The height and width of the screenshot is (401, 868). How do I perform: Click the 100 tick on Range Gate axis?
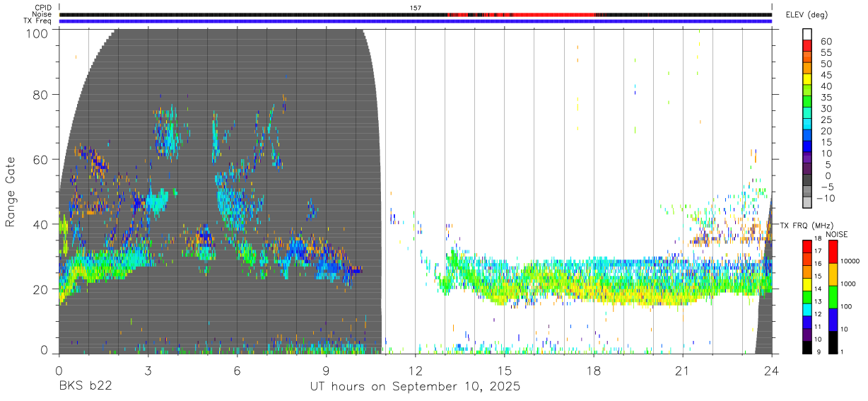[x=38, y=33]
